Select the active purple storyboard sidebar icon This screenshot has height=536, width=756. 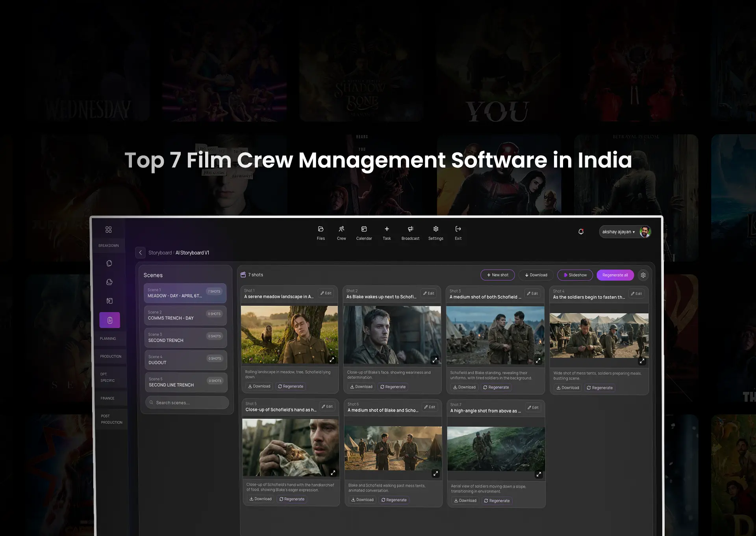(x=109, y=320)
